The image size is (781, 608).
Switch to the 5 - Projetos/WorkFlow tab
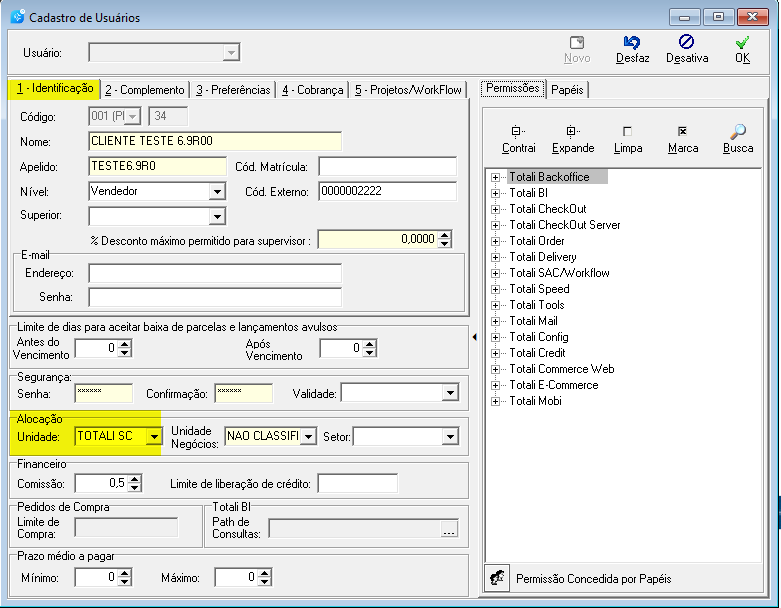click(x=408, y=90)
